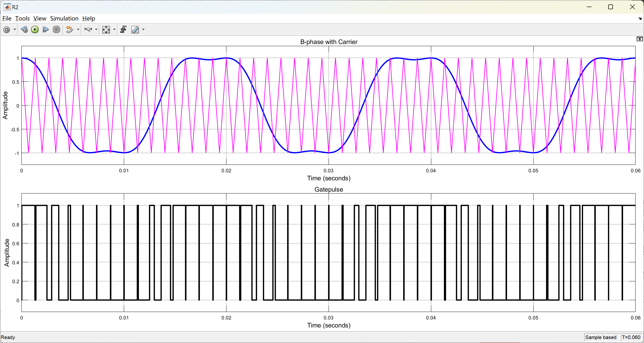Click the Step Back simulation icon
644x343 pixels.
point(24,30)
